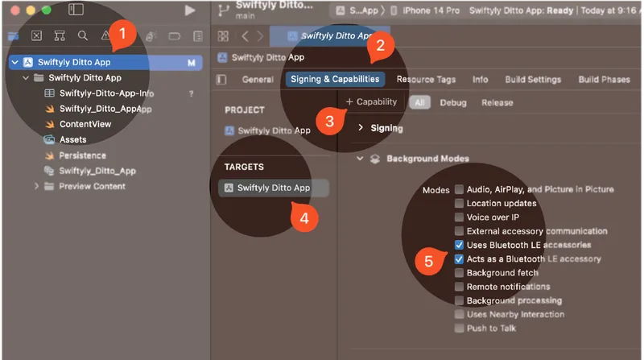Select the Swiftyly Ditto App editor tab

pyautogui.click(x=330, y=35)
